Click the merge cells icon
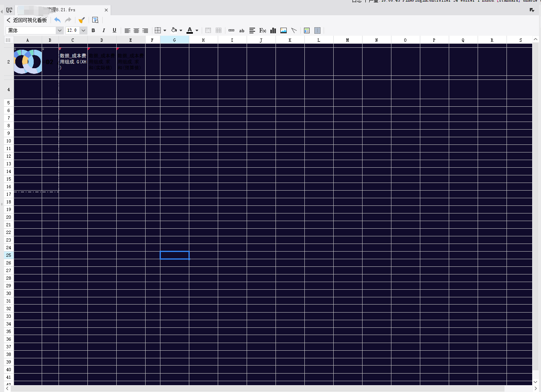541x392 pixels. 208,30
